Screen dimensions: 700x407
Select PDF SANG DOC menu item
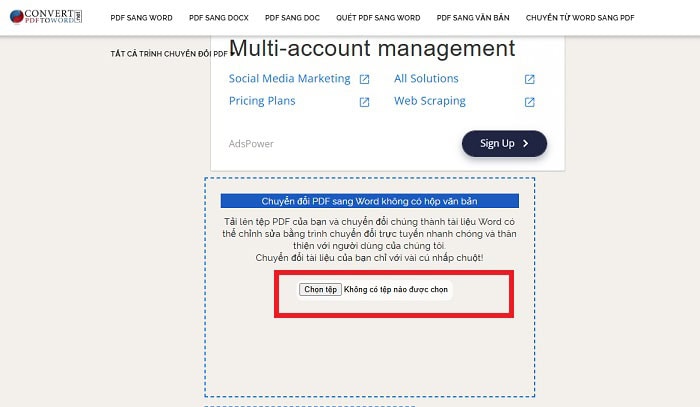292,18
